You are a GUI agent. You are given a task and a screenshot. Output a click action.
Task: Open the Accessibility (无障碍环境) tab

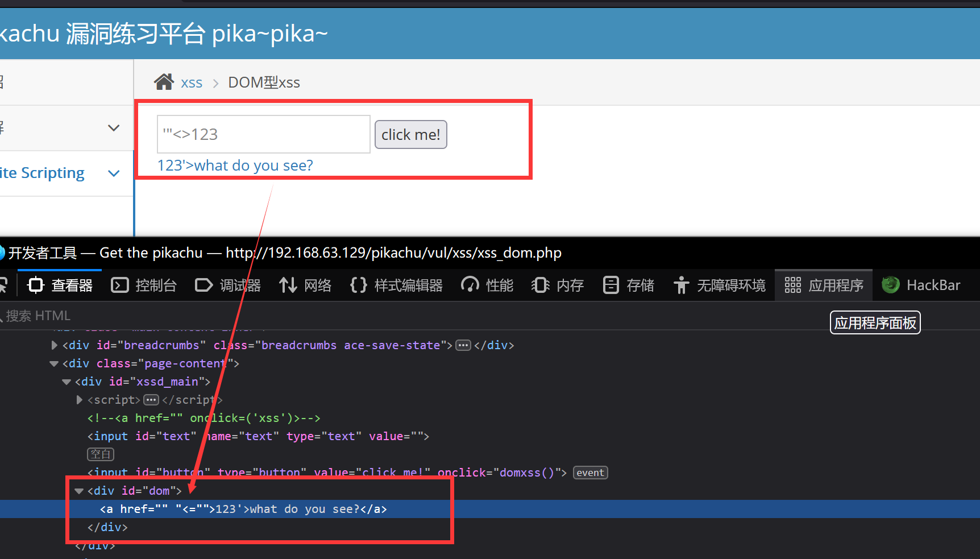coord(720,285)
